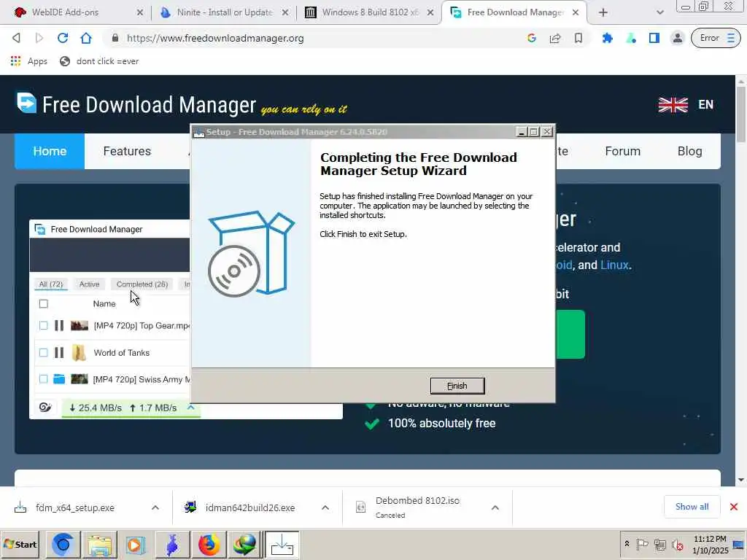The height and width of the screenshot is (560, 747).
Task: Bookmark the page with bookmark icon
Action: (x=578, y=38)
